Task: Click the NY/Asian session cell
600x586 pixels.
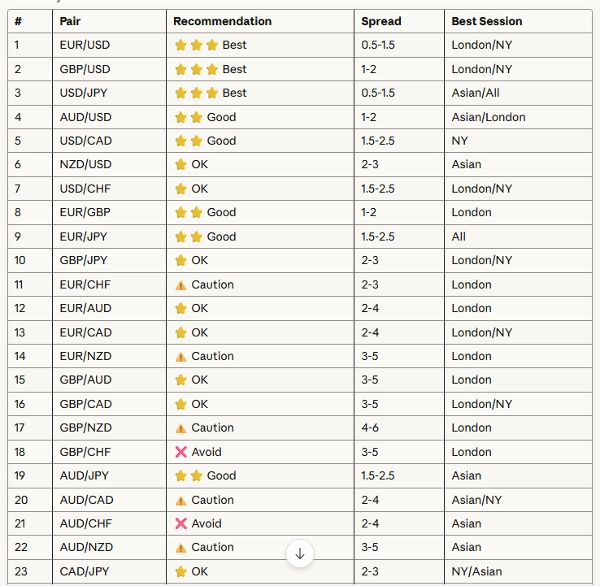Action: (476, 572)
